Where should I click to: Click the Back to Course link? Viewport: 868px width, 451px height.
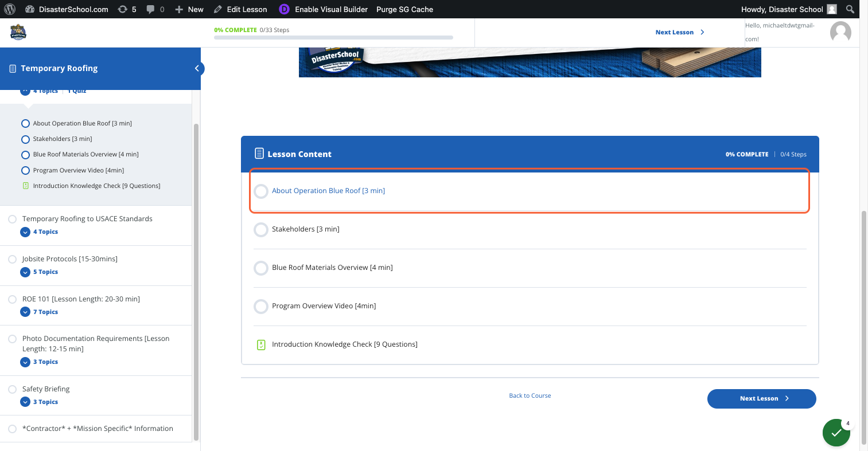[x=530, y=395]
